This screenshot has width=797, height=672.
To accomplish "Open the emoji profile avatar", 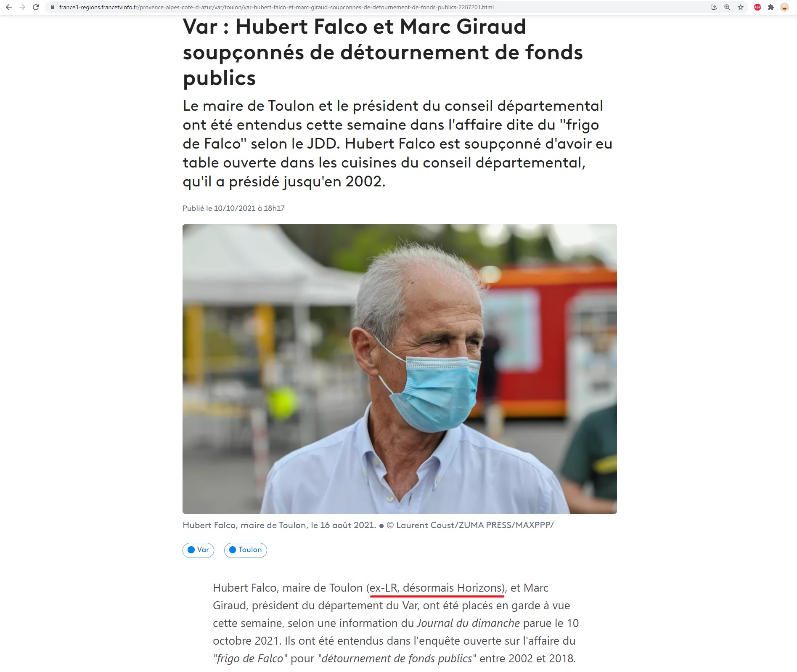I will pos(784,7).
